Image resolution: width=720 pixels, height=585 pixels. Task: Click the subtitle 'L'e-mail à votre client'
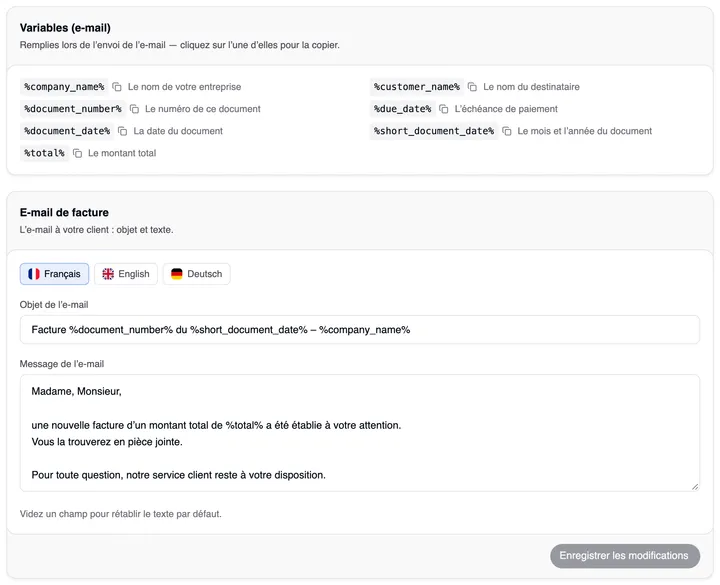pyautogui.click(x=96, y=230)
